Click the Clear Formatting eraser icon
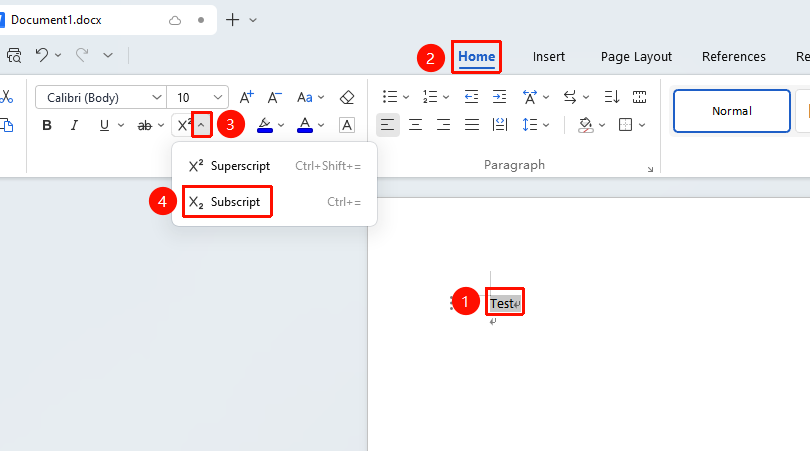Image resolution: width=810 pixels, height=451 pixels. point(347,97)
